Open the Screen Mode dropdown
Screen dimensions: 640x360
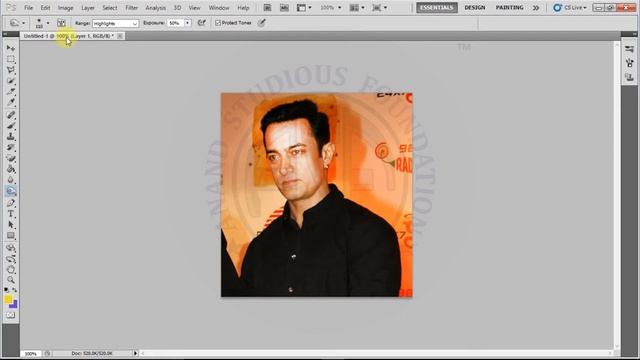(380, 7)
